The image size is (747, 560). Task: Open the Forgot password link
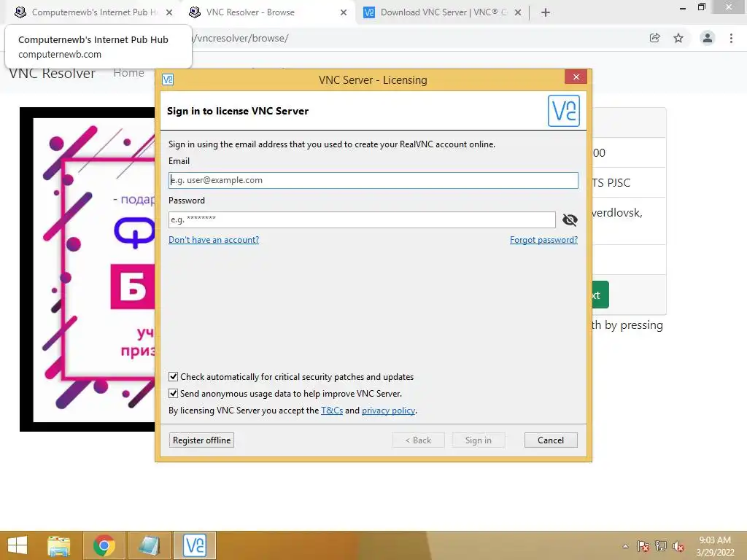click(543, 239)
